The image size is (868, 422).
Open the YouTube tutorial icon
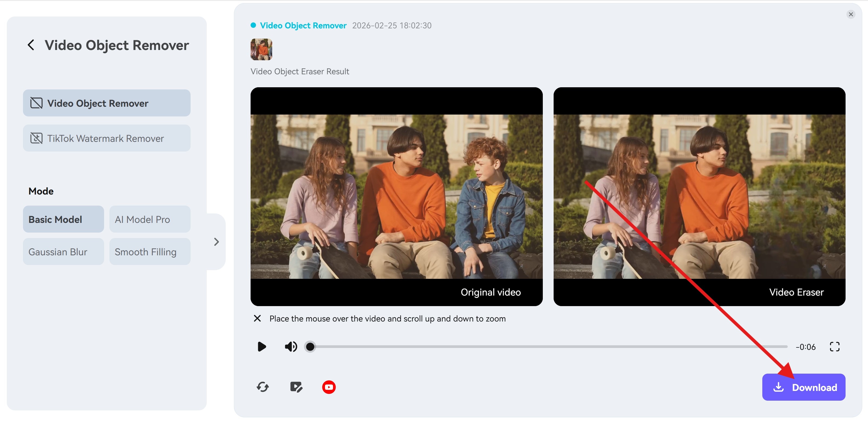(328, 387)
